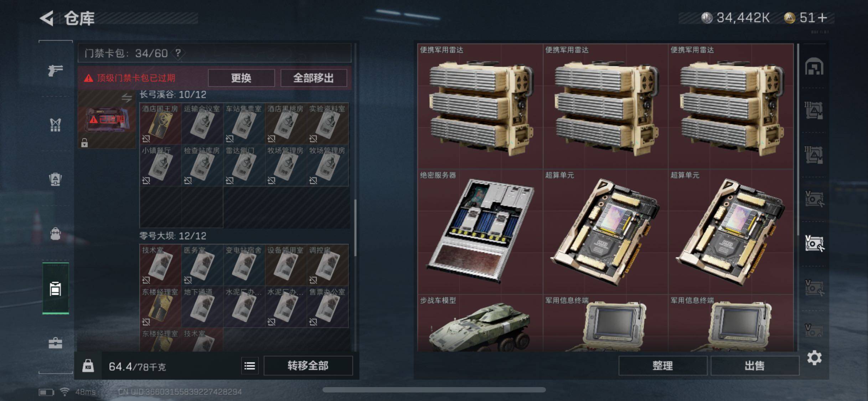Screen dimensions: 868x401
Task: Click the 整理 sort button
Action: coord(663,366)
